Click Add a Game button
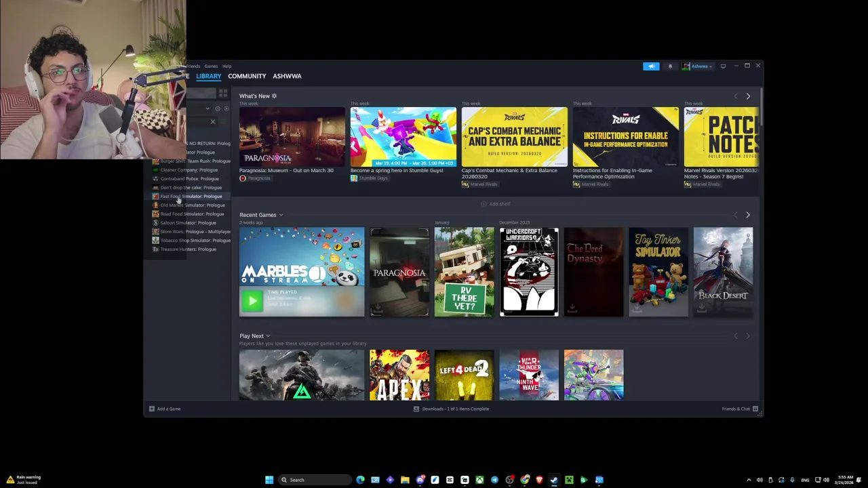 click(165, 409)
